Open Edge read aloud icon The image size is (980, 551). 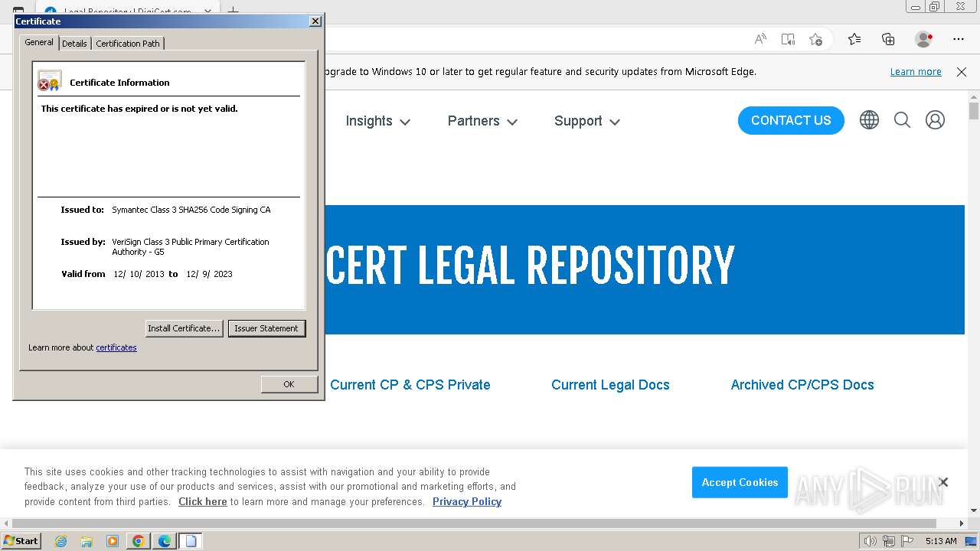coord(760,39)
